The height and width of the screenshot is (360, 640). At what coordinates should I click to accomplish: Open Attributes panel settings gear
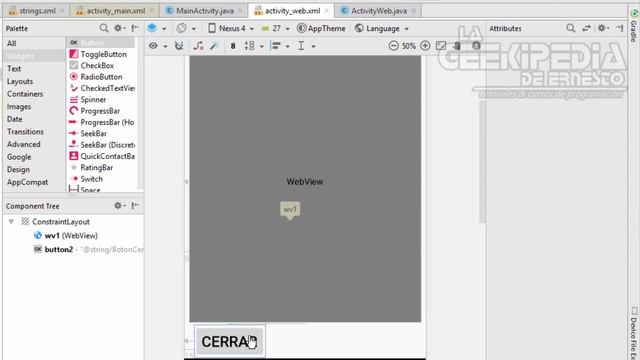click(602, 28)
